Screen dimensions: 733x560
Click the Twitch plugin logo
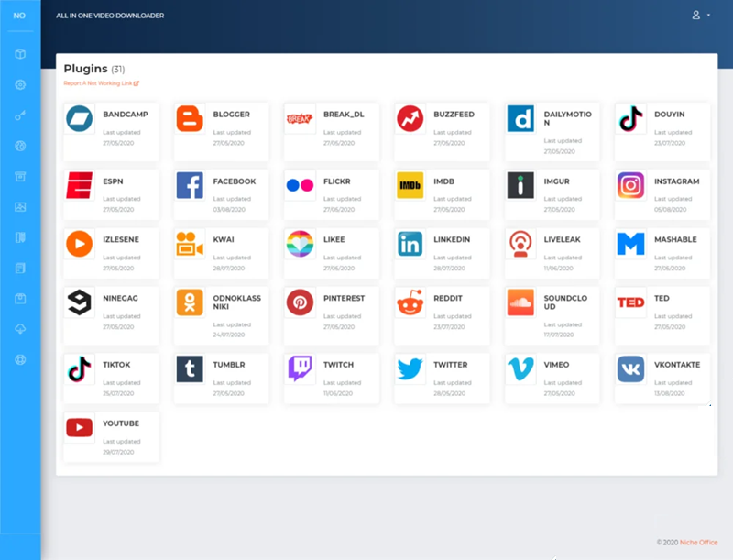[300, 368]
